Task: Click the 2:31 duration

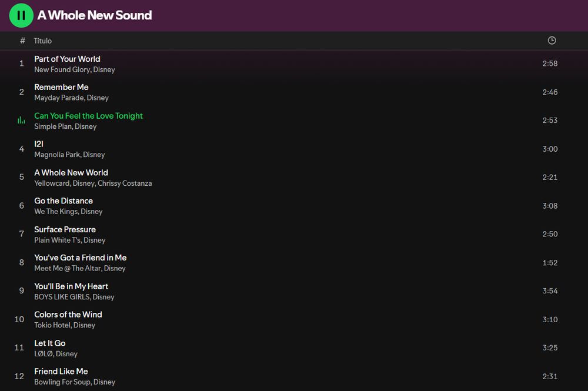Action: pos(550,376)
